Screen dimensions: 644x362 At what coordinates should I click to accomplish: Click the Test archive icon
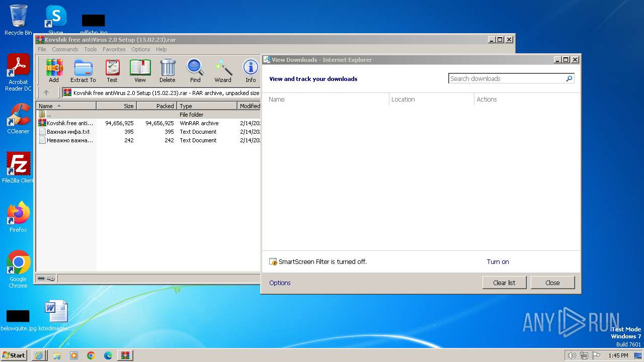[112, 70]
